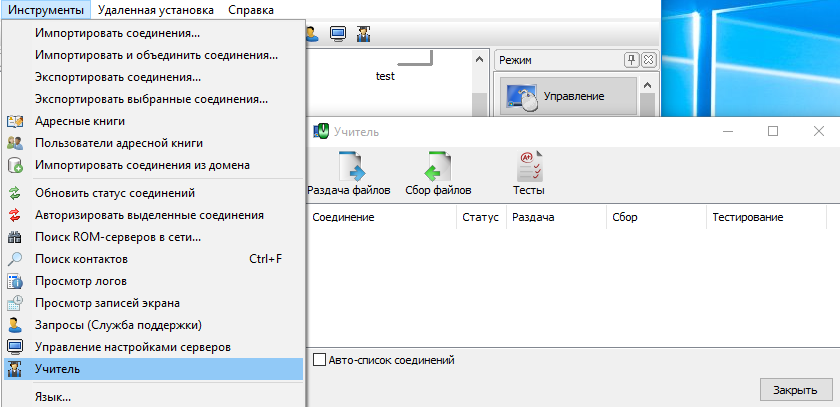Click the Учитель window title icon

click(321, 131)
